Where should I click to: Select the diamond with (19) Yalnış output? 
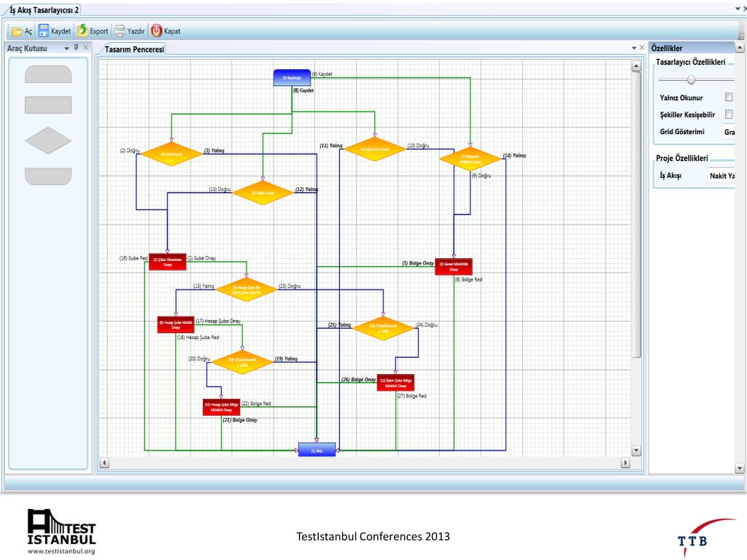point(242,362)
